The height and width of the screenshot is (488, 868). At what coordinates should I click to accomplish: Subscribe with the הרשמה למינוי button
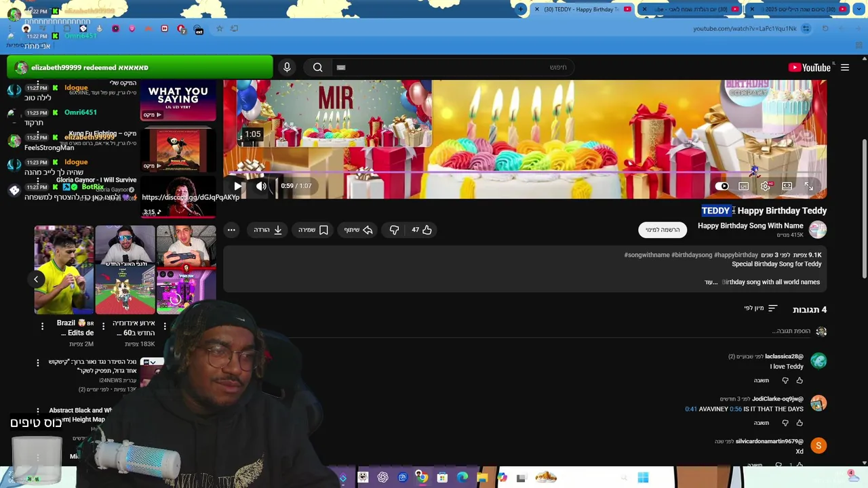pos(663,230)
